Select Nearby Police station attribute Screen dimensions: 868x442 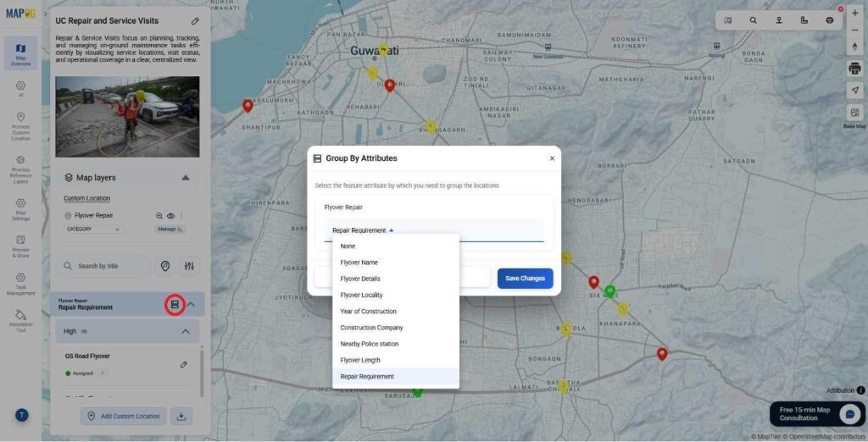(396, 344)
